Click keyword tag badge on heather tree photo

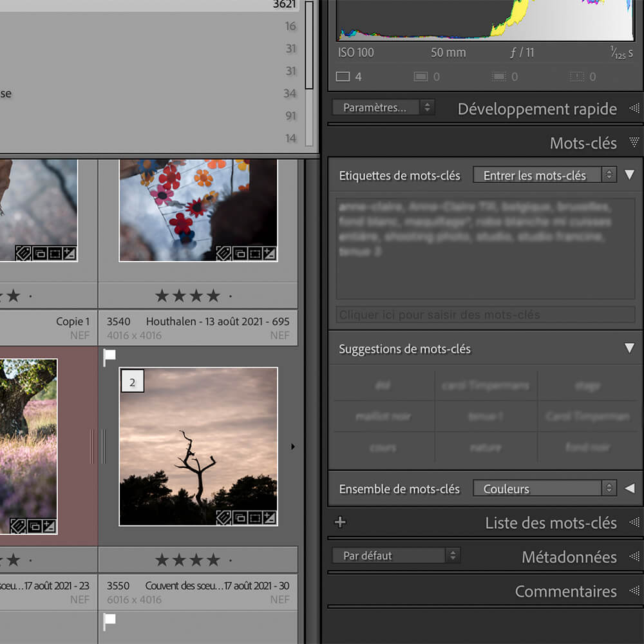[x=18, y=526]
